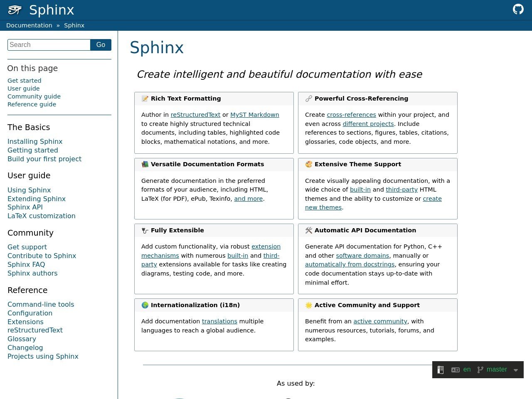The height and width of the screenshot is (399, 532).
Task: Click the Sphinx header title
Action: coord(52,10)
